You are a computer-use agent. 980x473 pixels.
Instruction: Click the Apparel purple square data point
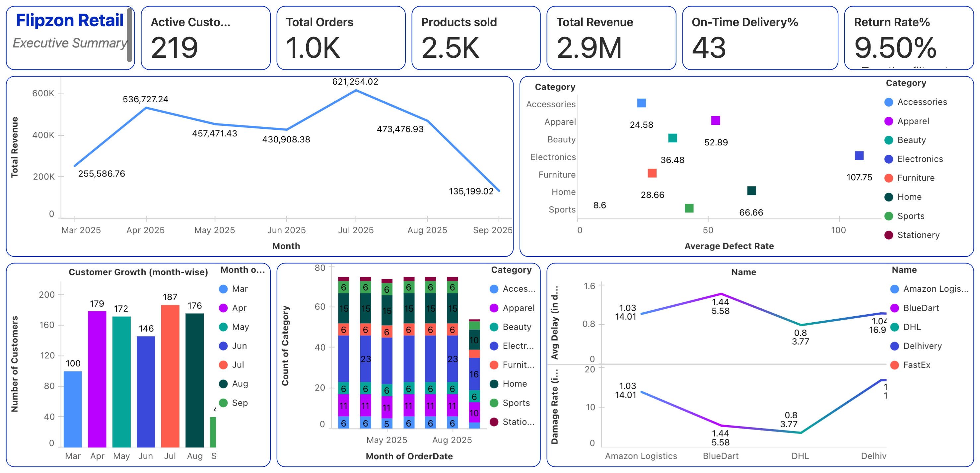715,120
